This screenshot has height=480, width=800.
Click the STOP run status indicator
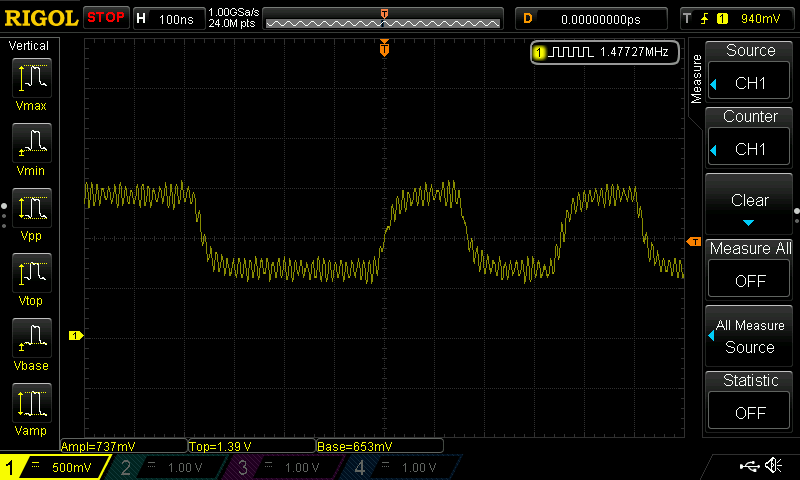[x=106, y=18]
